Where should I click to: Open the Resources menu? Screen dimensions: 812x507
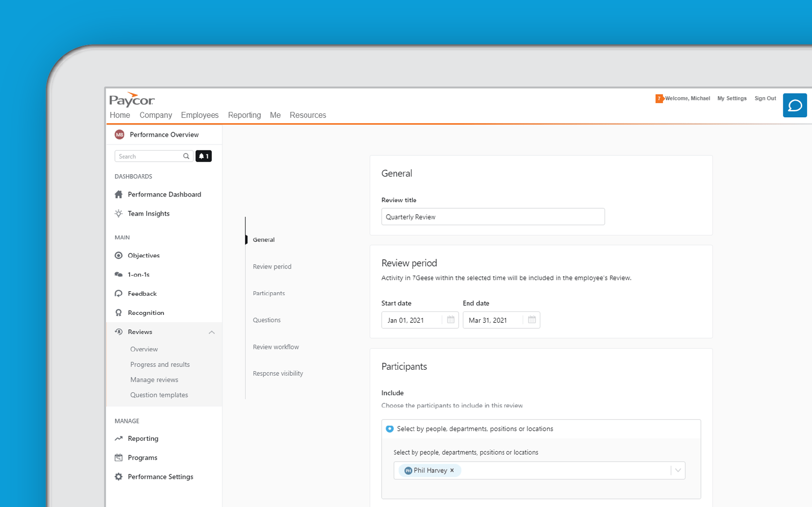pos(308,115)
